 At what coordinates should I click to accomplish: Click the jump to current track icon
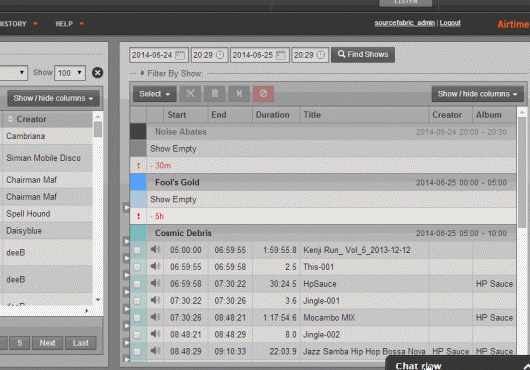click(239, 94)
